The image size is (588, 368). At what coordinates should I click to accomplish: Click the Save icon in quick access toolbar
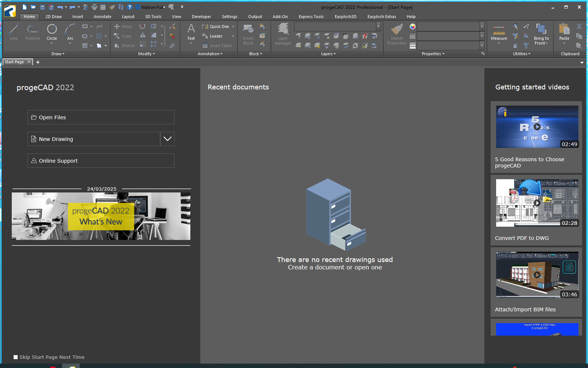[42, 7]
